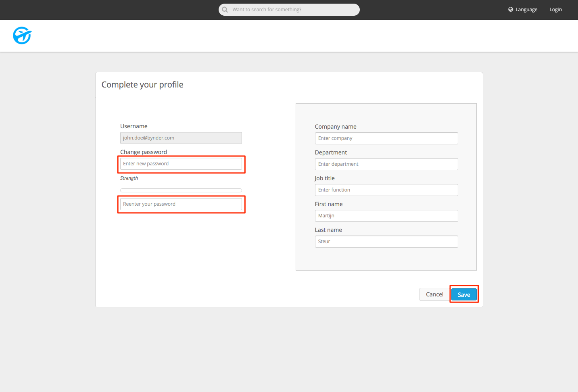The width and height of the screenshot is (578, 392).
Task: Click the Reenter your password field
Action: click(x=181, y=204)
